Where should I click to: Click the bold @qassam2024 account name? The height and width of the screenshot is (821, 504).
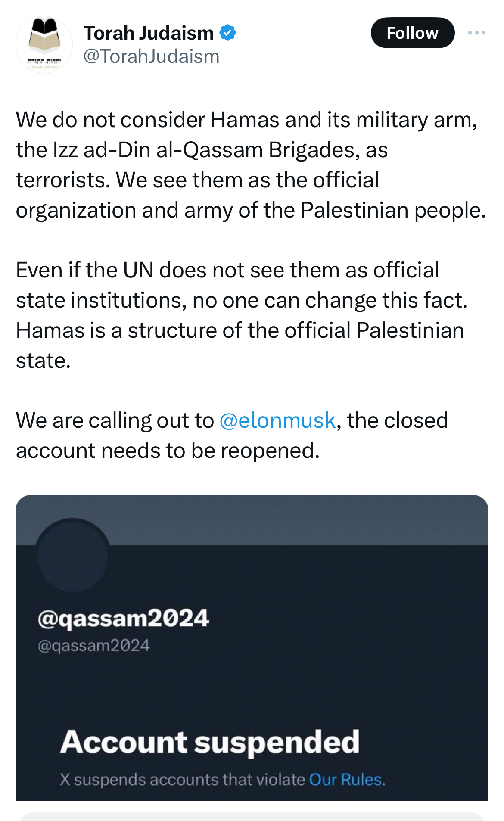(x=123, y=618)
